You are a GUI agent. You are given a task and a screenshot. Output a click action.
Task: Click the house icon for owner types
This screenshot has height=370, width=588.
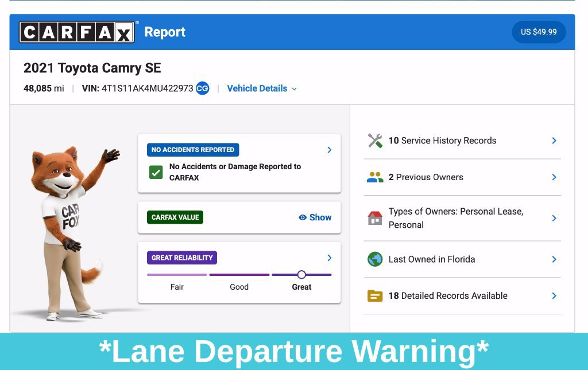coord(375,218)
